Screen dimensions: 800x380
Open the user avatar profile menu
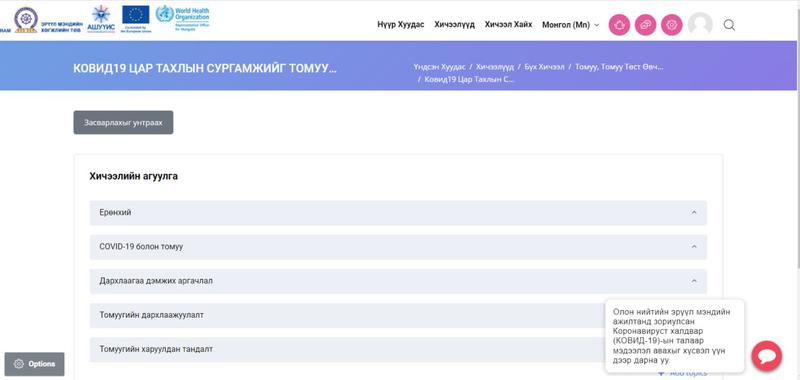[700, 24]
